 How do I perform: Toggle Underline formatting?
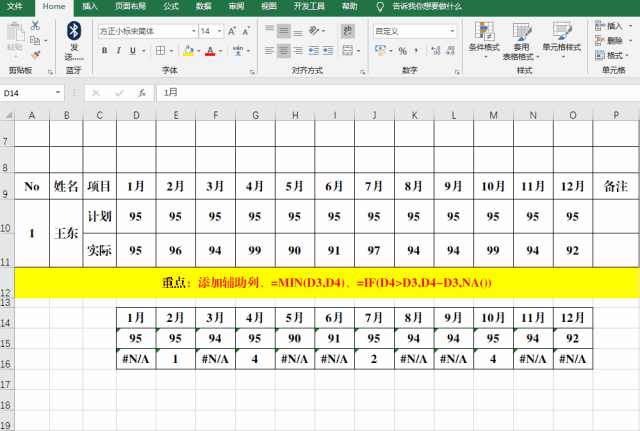click(133, 51)
